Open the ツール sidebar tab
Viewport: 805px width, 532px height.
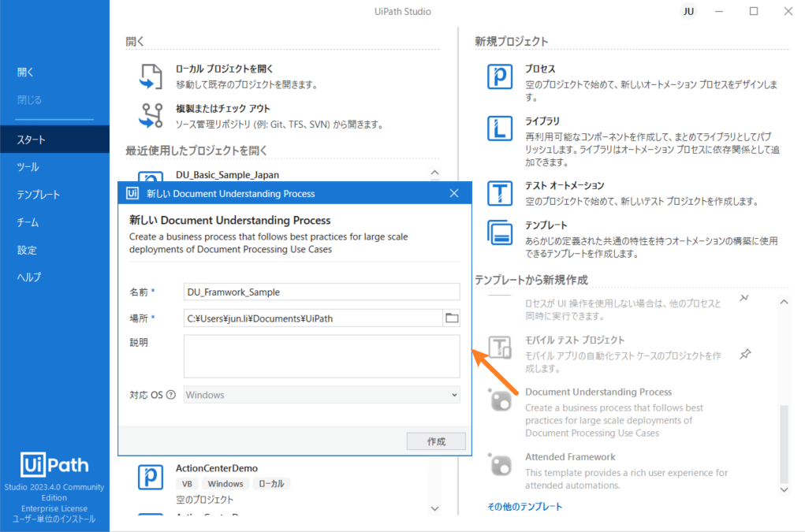click(54, 167)
